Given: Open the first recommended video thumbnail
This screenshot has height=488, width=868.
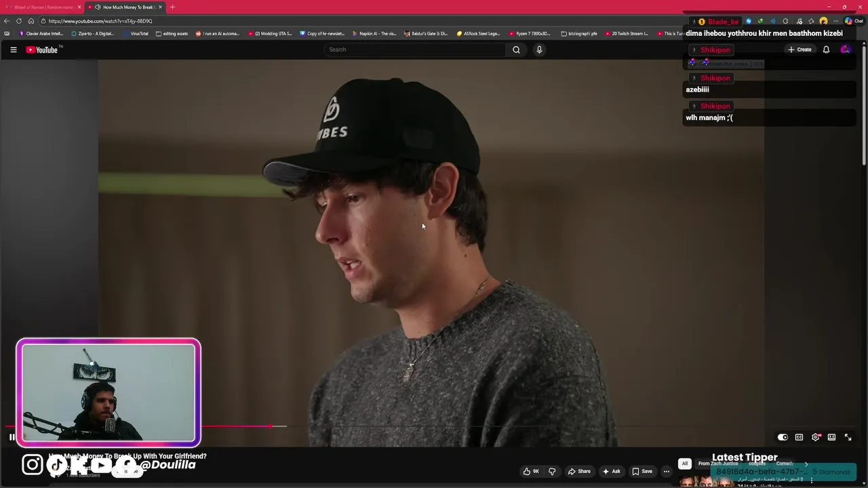Looking at the screenshot, I should coord(705,481).
